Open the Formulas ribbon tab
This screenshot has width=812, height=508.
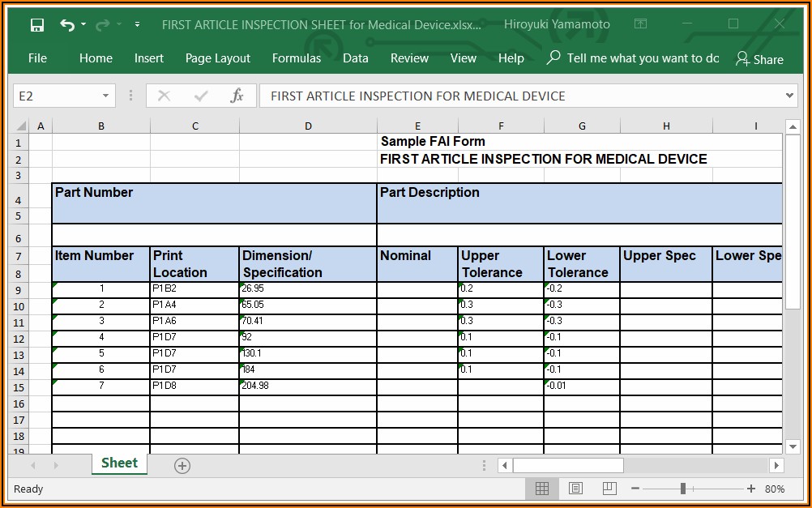[296, 58]
